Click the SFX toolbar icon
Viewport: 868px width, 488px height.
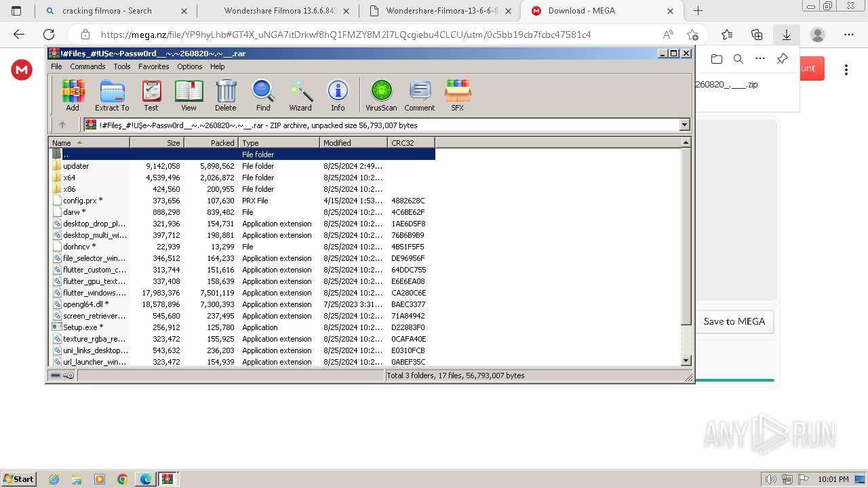tap(458, 96)
